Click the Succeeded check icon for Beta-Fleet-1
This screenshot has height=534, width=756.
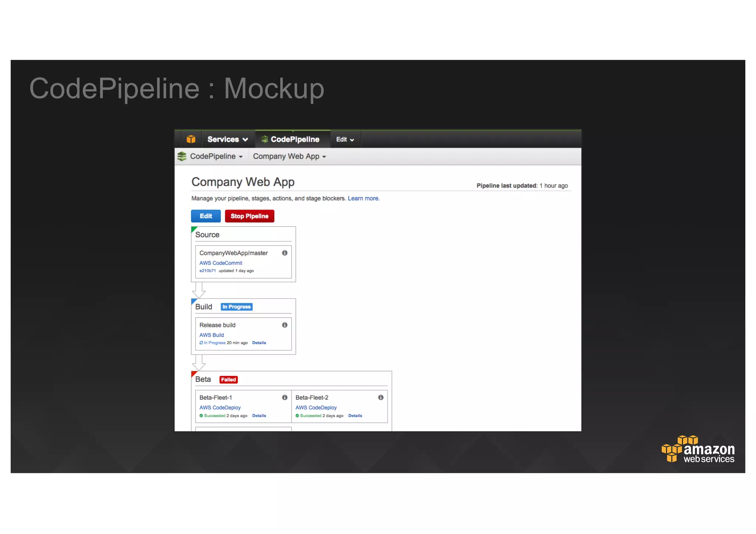[201, 416]
